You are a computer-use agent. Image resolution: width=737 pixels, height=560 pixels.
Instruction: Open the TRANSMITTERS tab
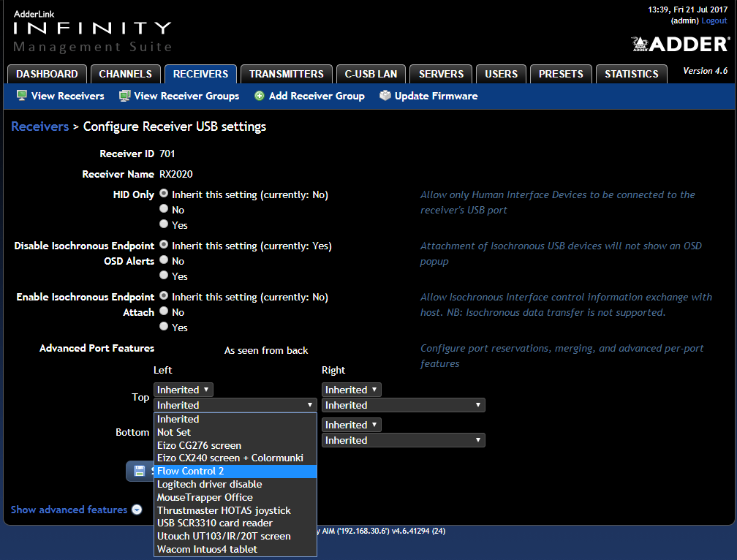click(x=287, y=75)
